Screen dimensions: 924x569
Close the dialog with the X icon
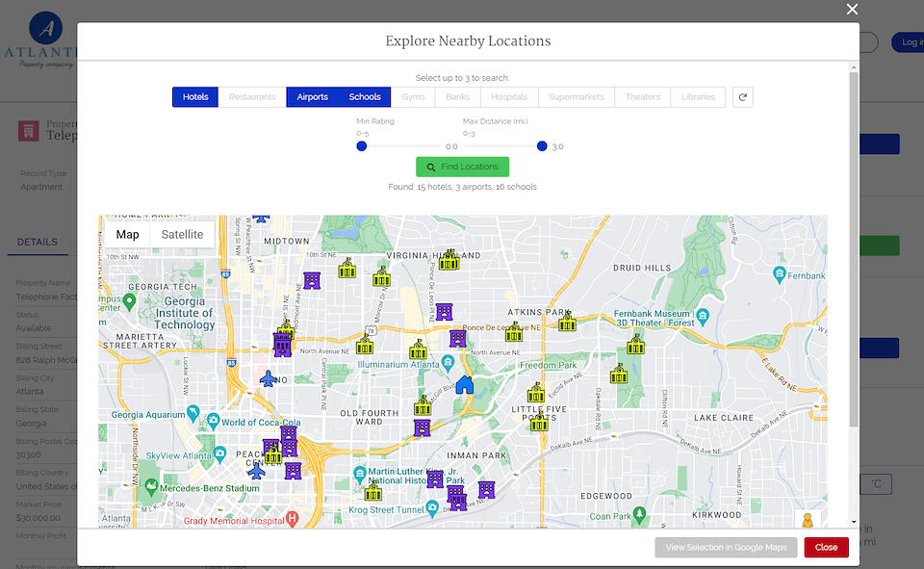pyautogui.click(x=852, y=10)
